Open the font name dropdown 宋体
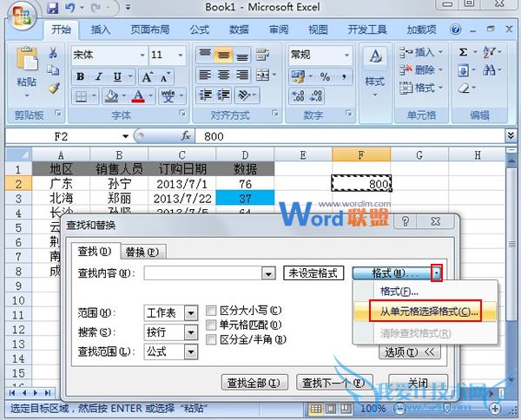The height and width of the screenshot is (420, 521). [142, 56]
